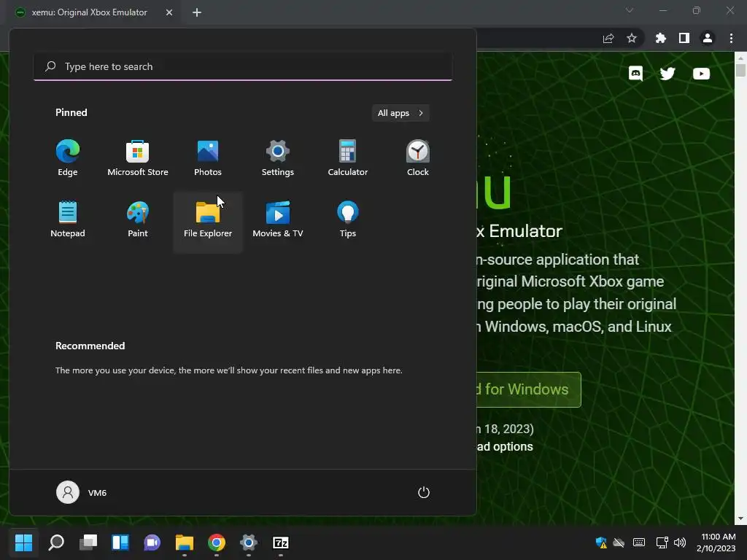Screen dimensions: 747x560
Task: Toggle Chrome side panel
Action: point(684,38)
